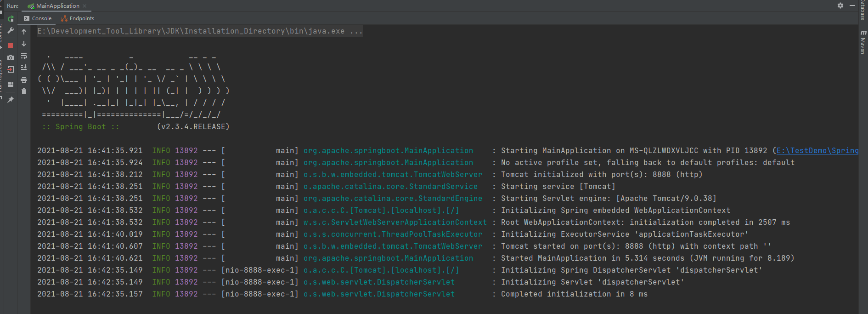Click the down arrow to jump down the stack trace
The height and width of the screenshot is (314, 868).
(24, 44)
